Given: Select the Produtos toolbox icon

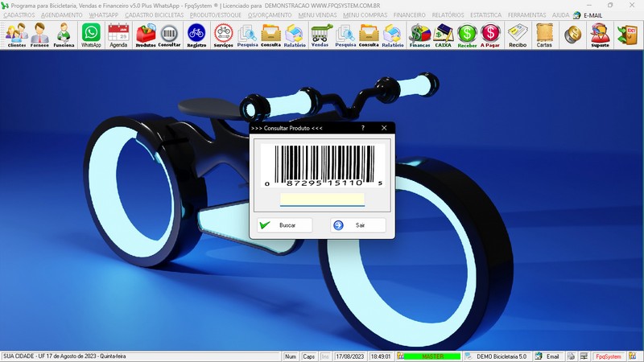Looking at the screenshot, I should [146, 35].
